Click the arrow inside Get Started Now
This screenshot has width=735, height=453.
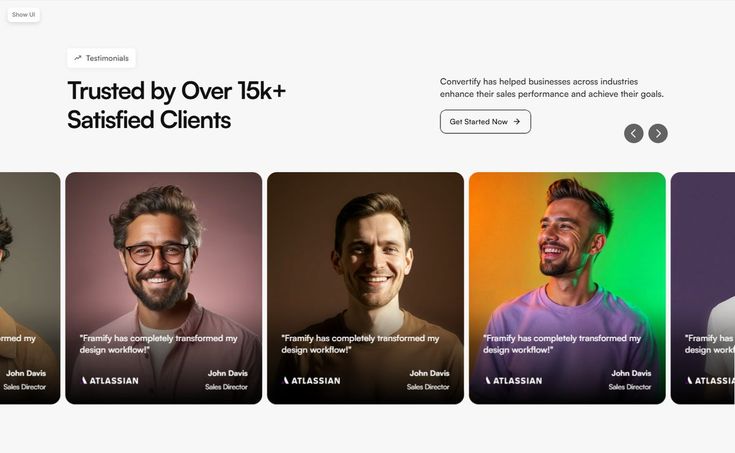pos(517,121)
